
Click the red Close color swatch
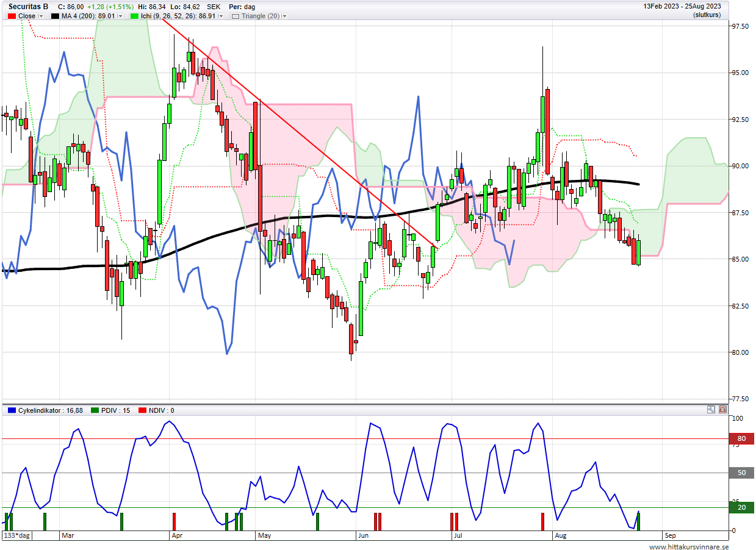click(11, 16)
